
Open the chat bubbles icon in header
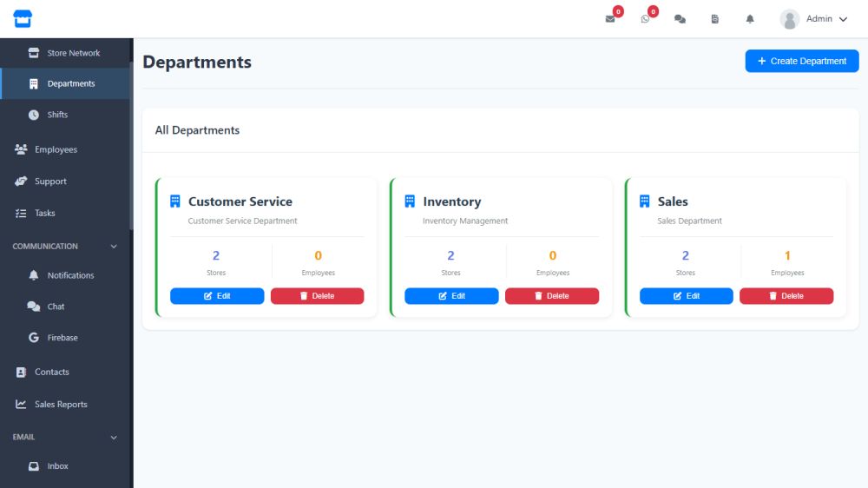680,19
